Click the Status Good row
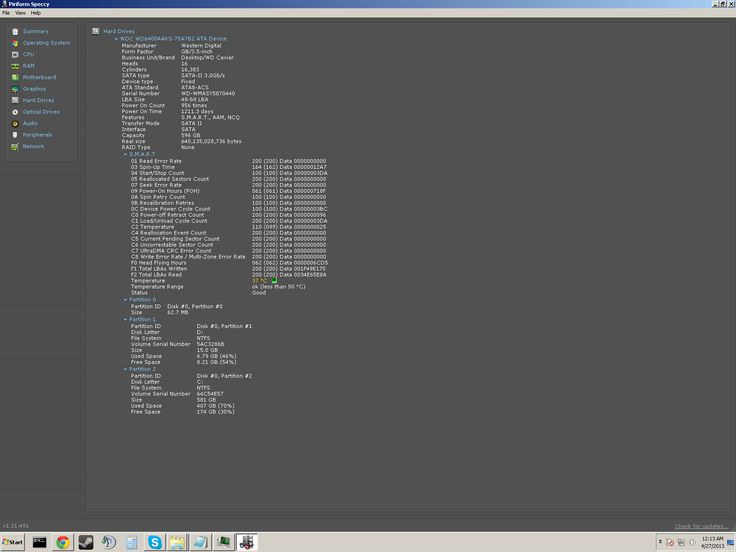Screen dimensions: 736x552 199,293
